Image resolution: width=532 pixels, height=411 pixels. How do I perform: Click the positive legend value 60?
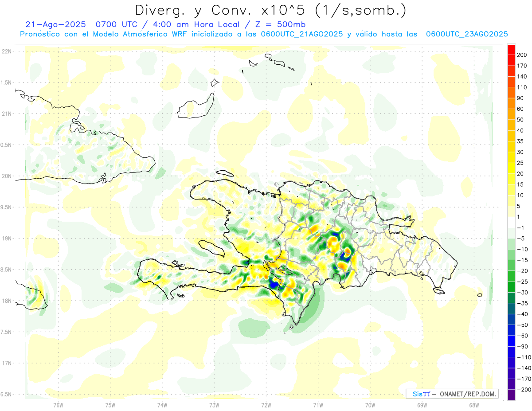[x=520, y=109]
